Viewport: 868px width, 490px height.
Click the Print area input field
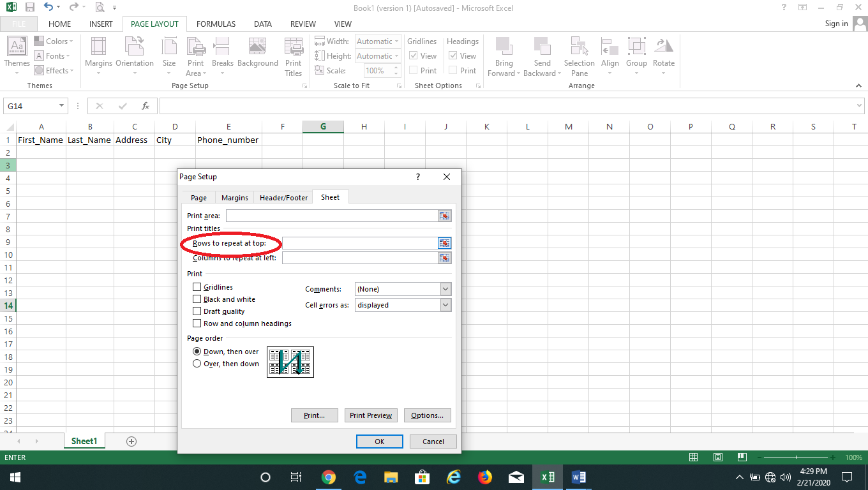(x=332, y=216)
